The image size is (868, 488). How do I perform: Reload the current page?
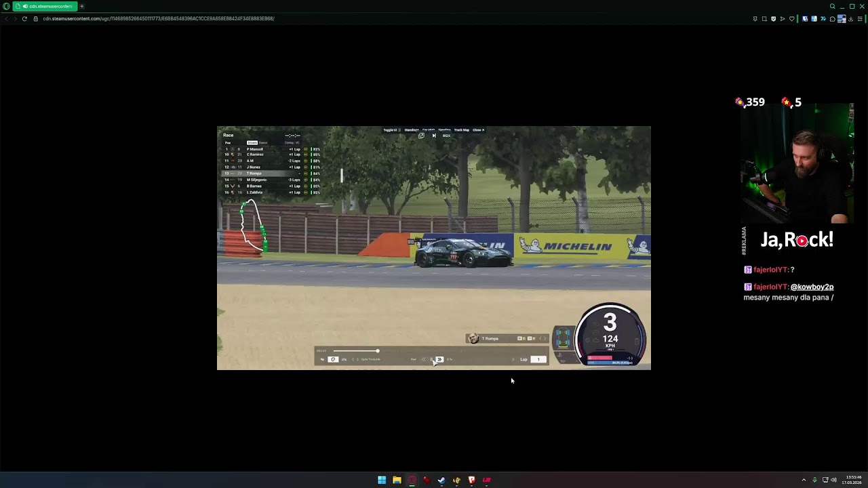click(x=24, y=18)
